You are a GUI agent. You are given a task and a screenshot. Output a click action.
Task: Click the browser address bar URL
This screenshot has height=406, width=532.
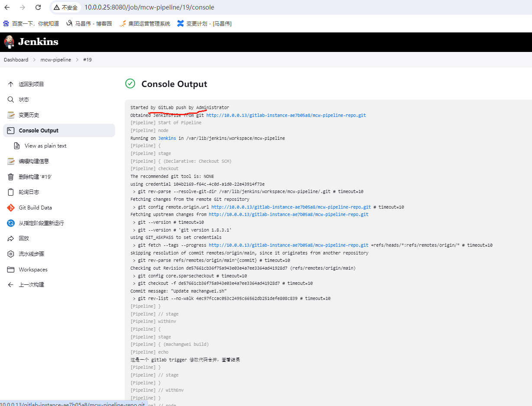click(149, 7)
